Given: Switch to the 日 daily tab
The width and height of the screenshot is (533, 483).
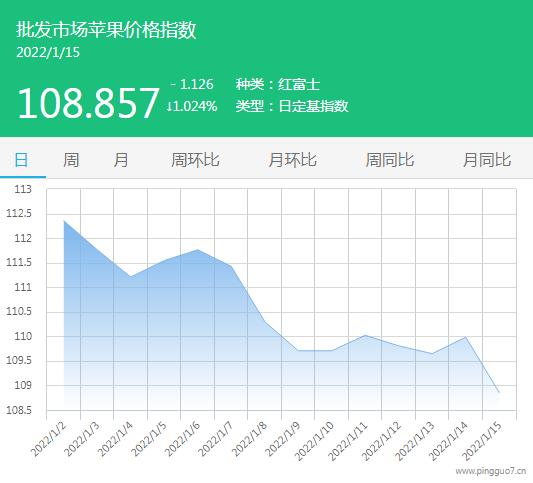Looking at the screenshot, I should coord(21,160).
